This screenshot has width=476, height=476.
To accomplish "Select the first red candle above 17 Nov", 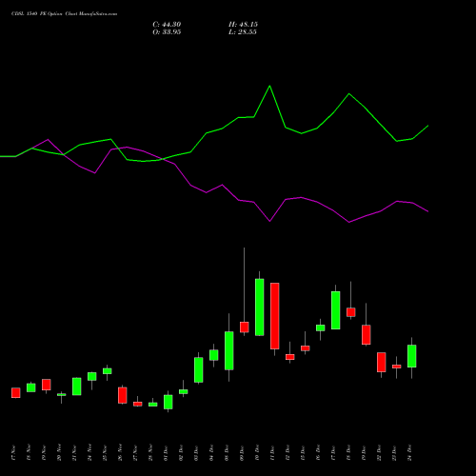I will [x=16, y=393].
